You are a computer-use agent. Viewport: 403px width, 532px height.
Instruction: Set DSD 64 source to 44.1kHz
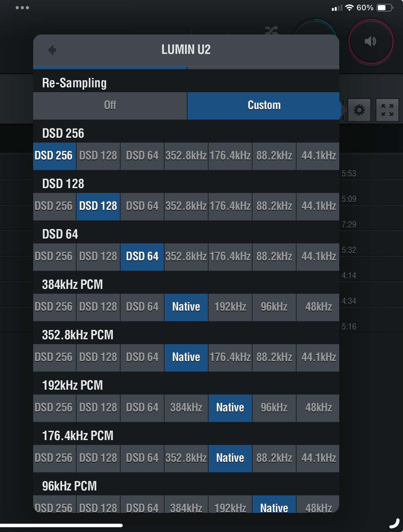pyautogui.click(x=318, y=257)
